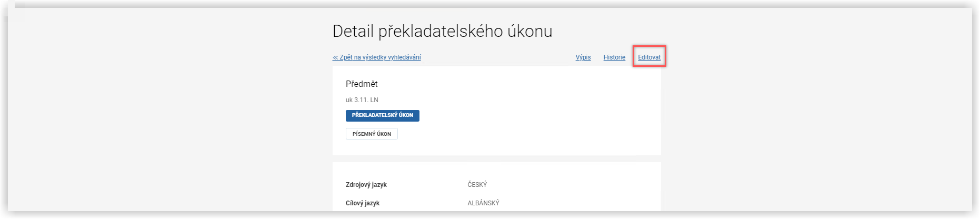The height and width of the screenshot is (219, 980).
Task: Click the Detail překladatelského úkonu page title
Action: [x=443, y=31]
